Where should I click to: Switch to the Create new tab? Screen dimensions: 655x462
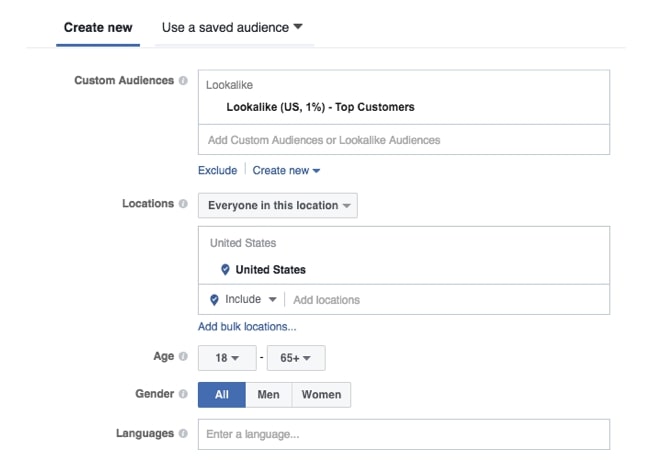98,28
